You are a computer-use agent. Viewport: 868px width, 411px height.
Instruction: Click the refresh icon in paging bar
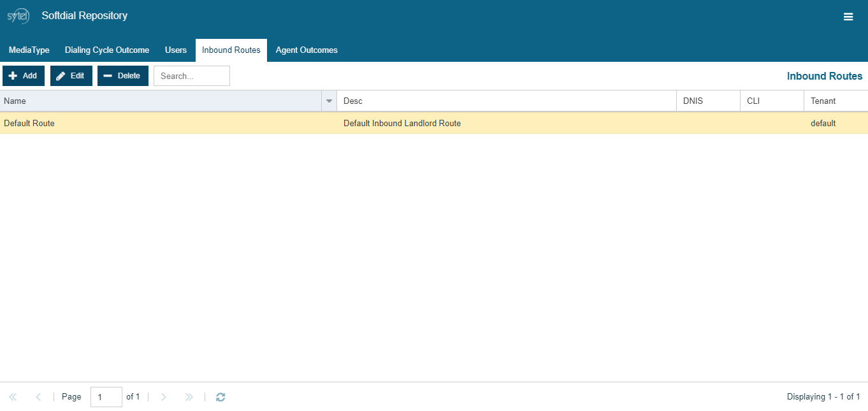pyautogui.click(x=221, y=397)
